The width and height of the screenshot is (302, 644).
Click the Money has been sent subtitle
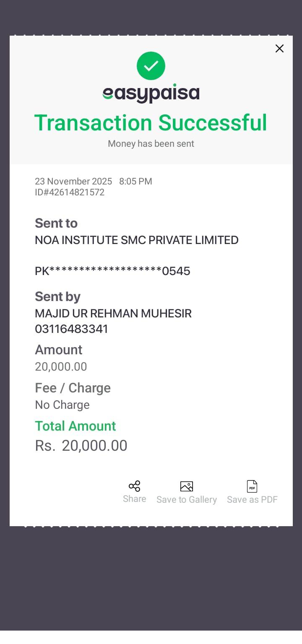(x=151, y=144)
